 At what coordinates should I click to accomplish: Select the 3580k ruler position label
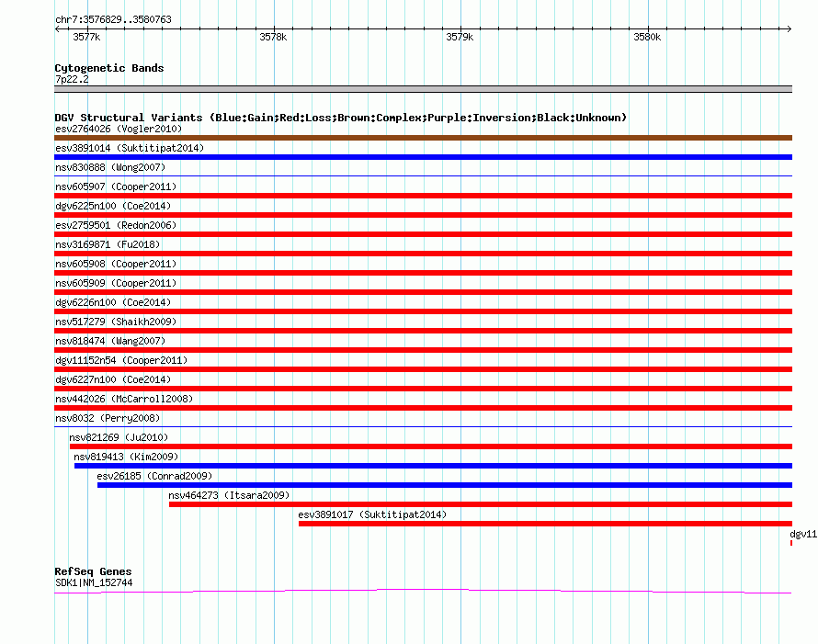click(647, 37)
